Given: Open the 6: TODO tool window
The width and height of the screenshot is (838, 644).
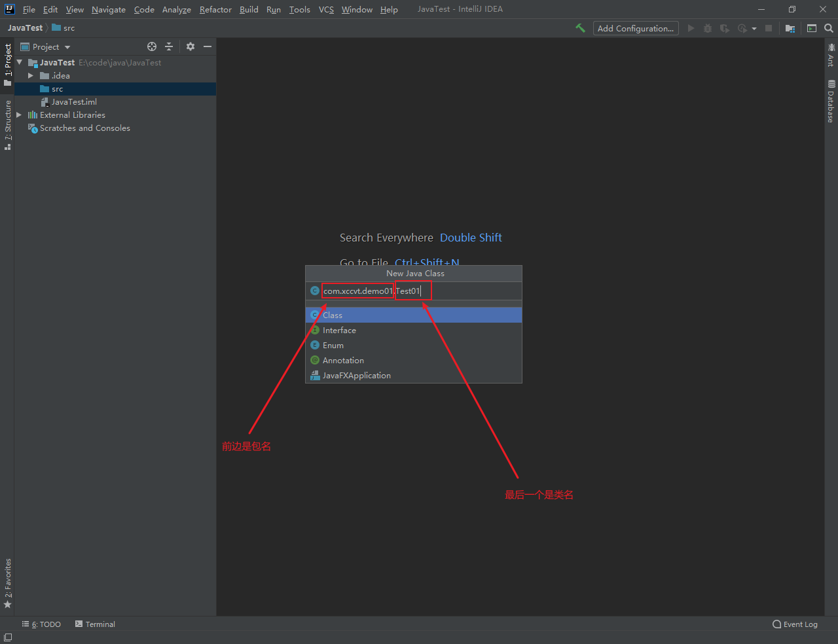Looking at the screenshot, I should tap(41, 624).
